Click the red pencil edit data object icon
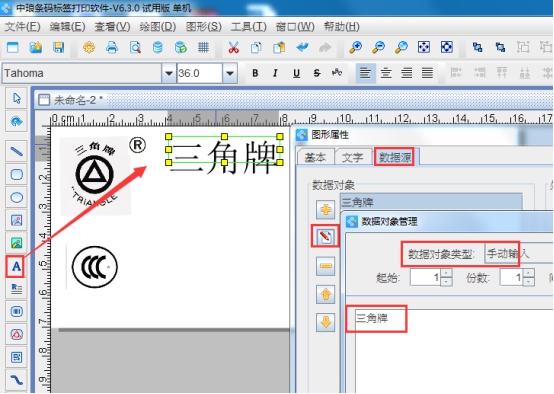 [325, 236]
